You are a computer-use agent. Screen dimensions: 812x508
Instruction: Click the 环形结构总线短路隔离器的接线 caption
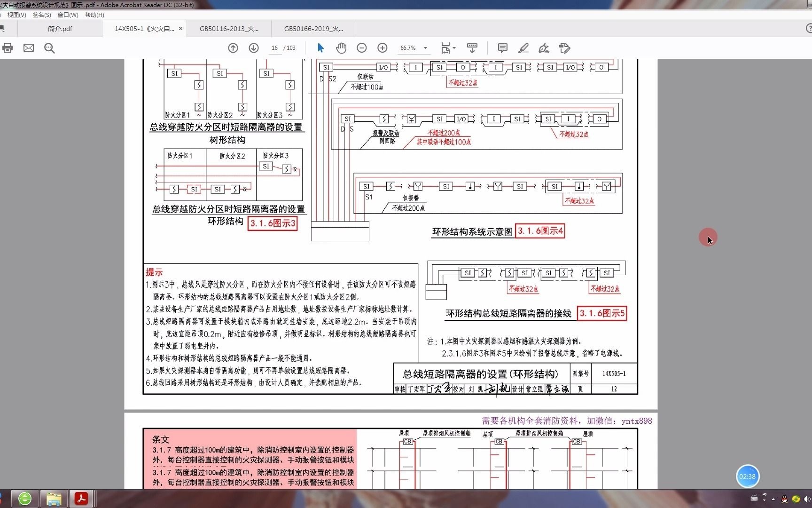508,314
